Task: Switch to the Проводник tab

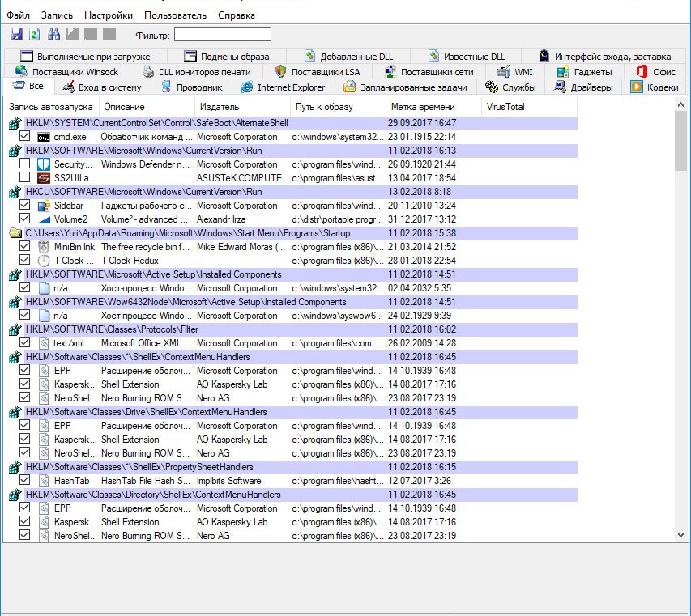Action: (x=192, y=87)
